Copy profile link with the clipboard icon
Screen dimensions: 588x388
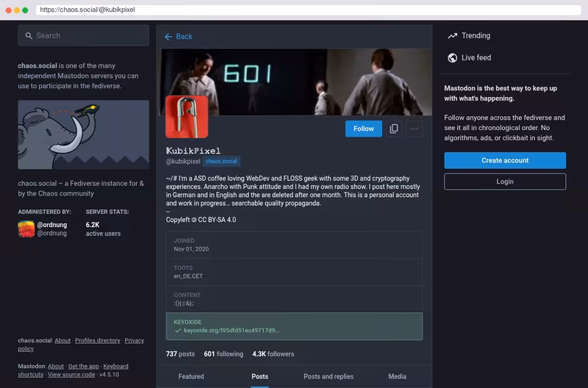coord(394,129)
